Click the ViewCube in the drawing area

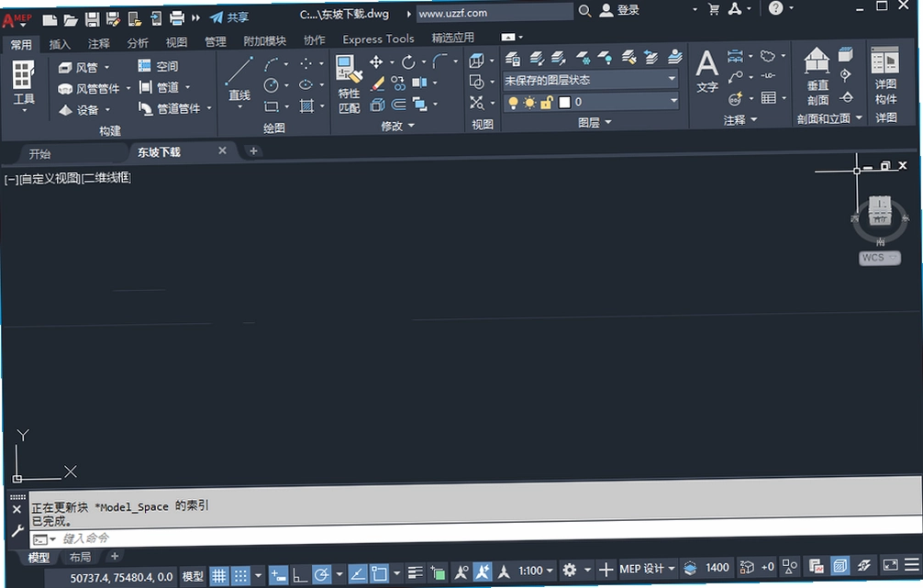(880, 211)
